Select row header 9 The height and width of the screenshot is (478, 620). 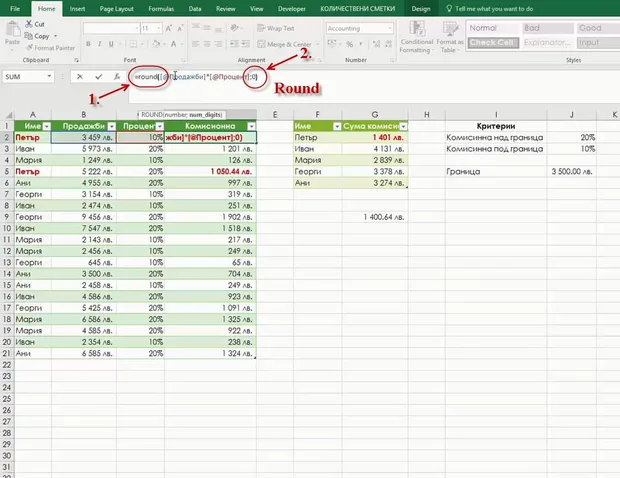pyautogui.click(x=7, y=217)
